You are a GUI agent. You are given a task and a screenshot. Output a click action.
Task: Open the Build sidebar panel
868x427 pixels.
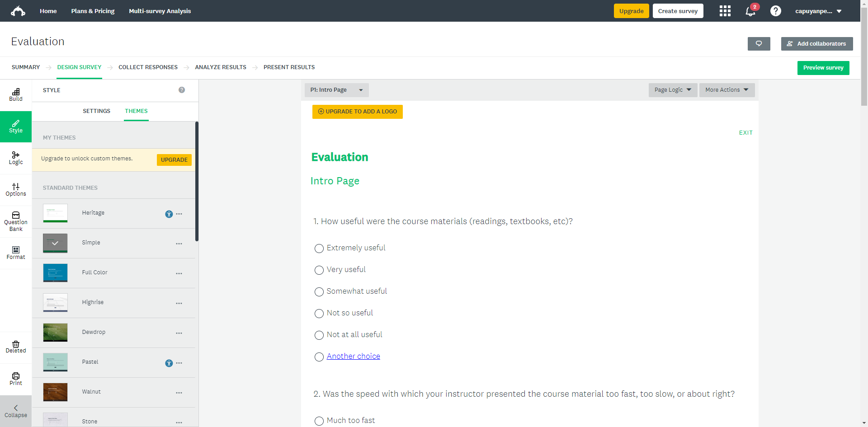16,95
